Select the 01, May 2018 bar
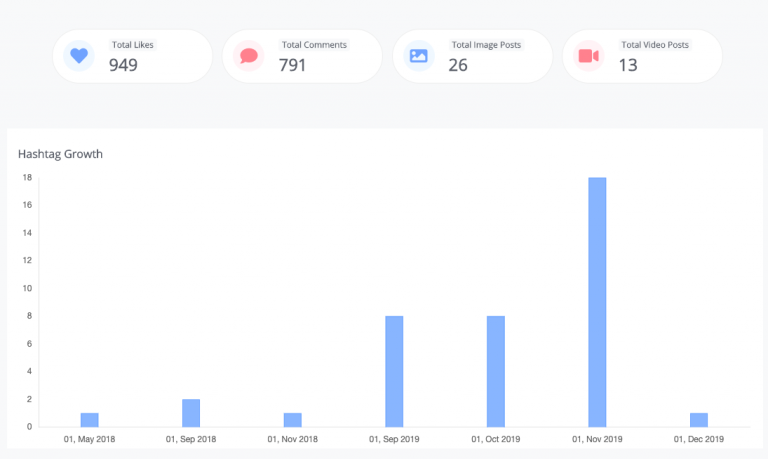This screenshot has height=459, width=768. [90, 420]
